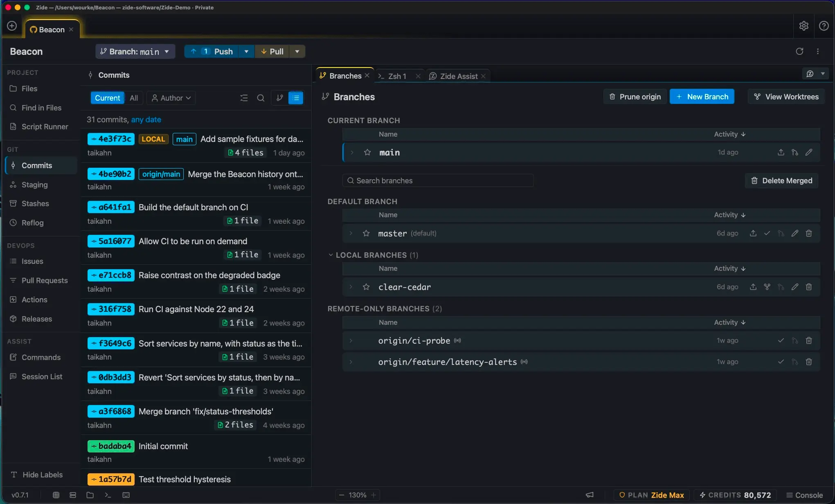Edit clear-cedar branch with pencil icon
This screenshot has height=504, width=835.
tap(795, 287)
